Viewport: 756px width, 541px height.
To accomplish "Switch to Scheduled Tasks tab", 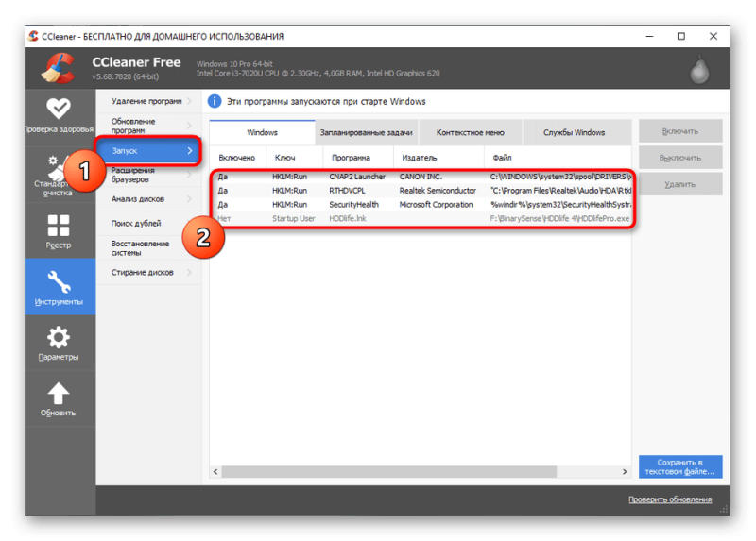I will 367,132.
